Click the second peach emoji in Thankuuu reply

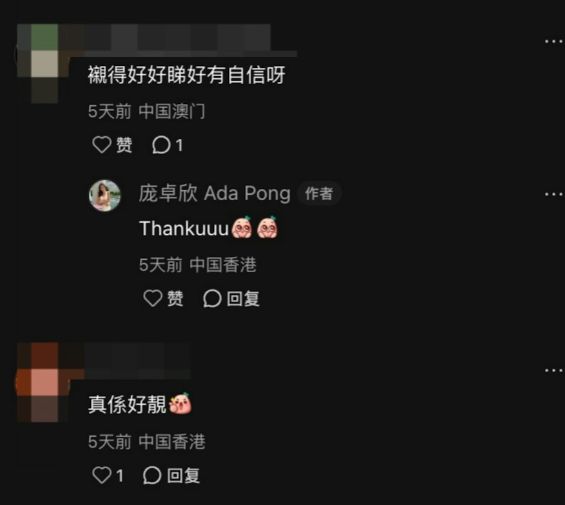click(267, 228)
